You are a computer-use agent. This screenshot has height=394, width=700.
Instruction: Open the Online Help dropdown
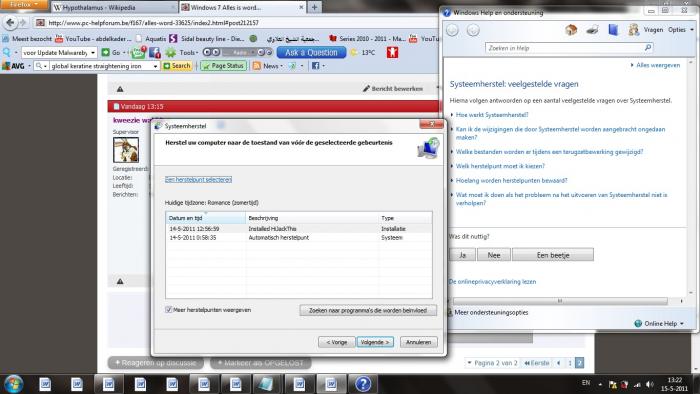tap(659, 323)
